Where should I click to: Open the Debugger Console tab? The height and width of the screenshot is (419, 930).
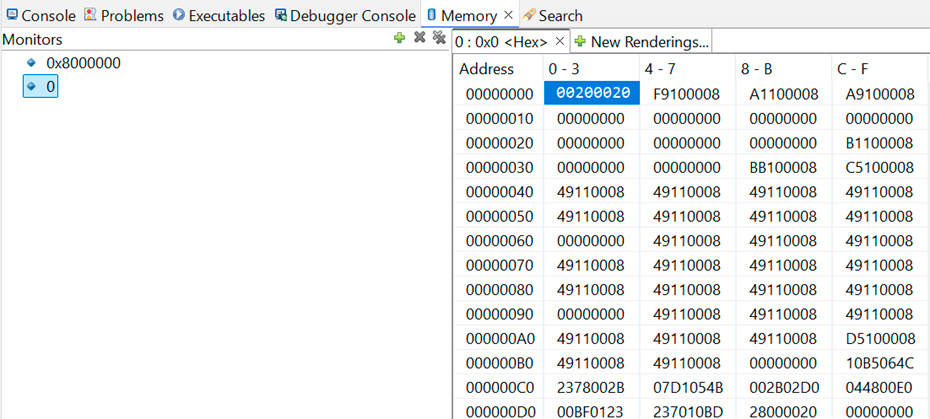click(x=345, y=15)
